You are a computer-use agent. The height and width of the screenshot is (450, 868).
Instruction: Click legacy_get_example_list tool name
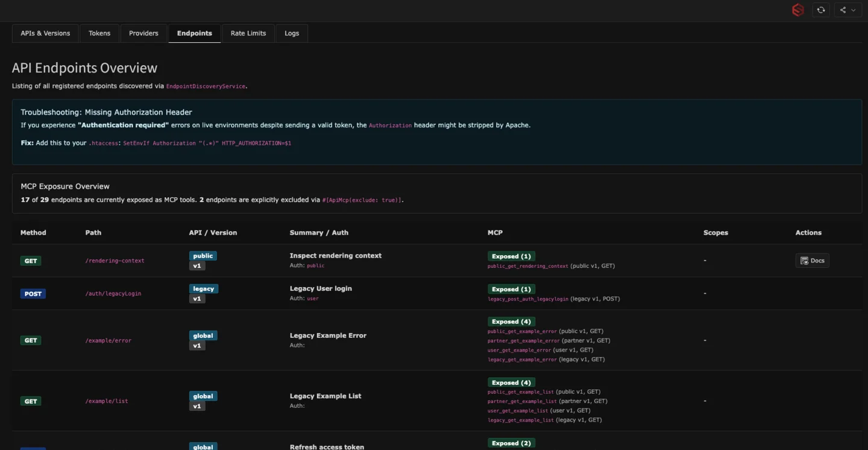[x=521, y=420]
